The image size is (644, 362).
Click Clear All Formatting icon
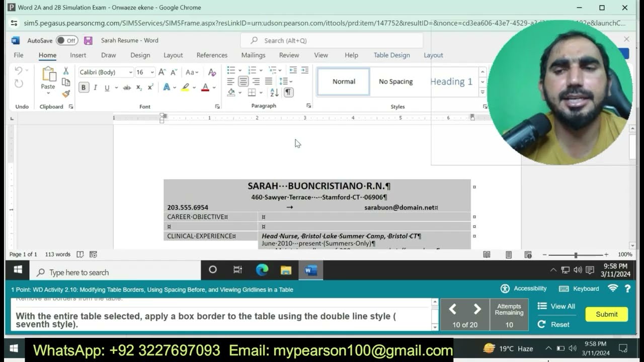[212, 72]
